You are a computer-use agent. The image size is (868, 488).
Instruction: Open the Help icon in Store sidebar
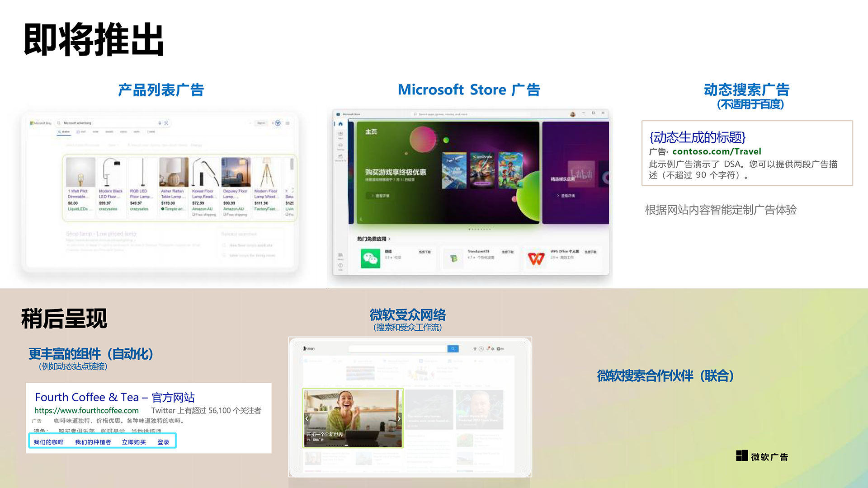coord(340,267)
